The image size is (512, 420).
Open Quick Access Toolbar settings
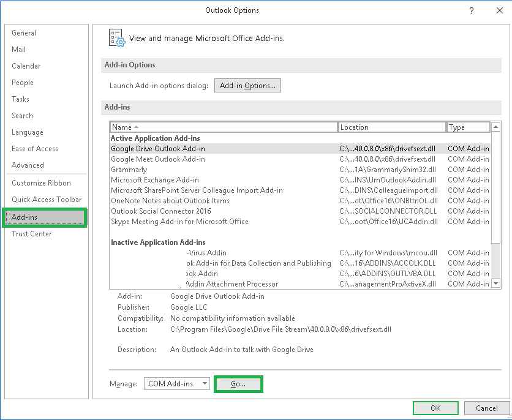coord(47,200)
